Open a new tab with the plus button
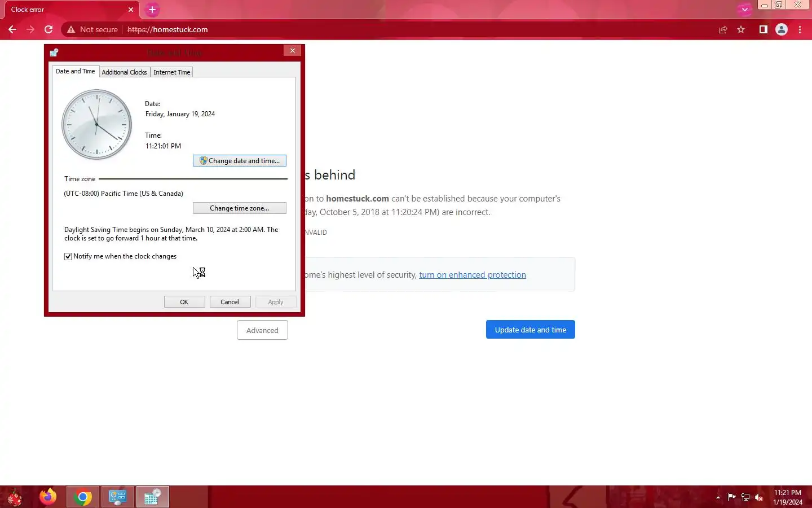 [152, 10]
